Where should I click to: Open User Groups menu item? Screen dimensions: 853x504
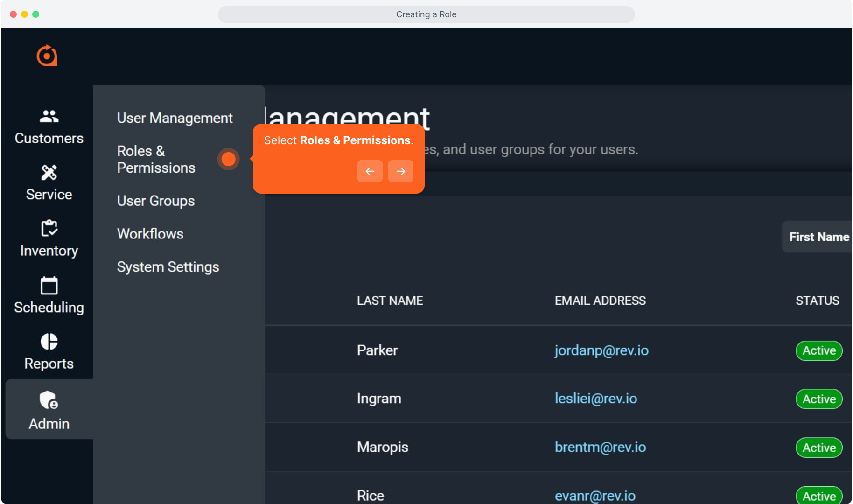point(156,201)
